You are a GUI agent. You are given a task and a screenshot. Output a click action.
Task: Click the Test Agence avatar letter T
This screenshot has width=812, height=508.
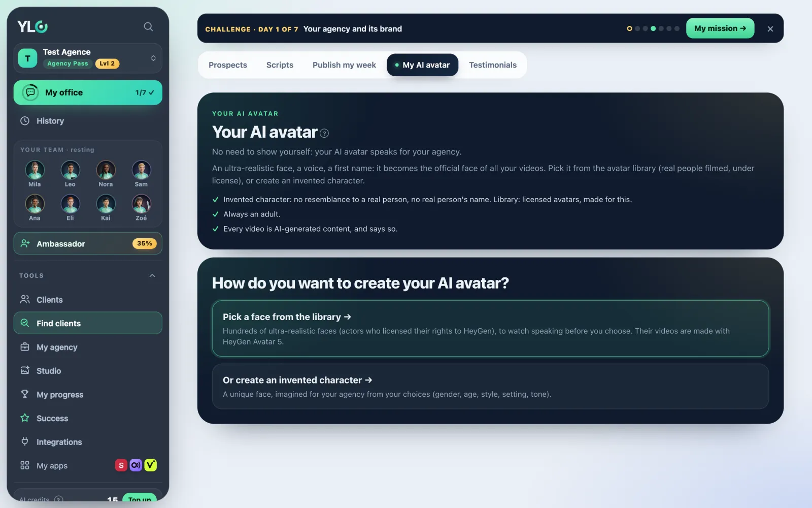(x=27, y=58)
